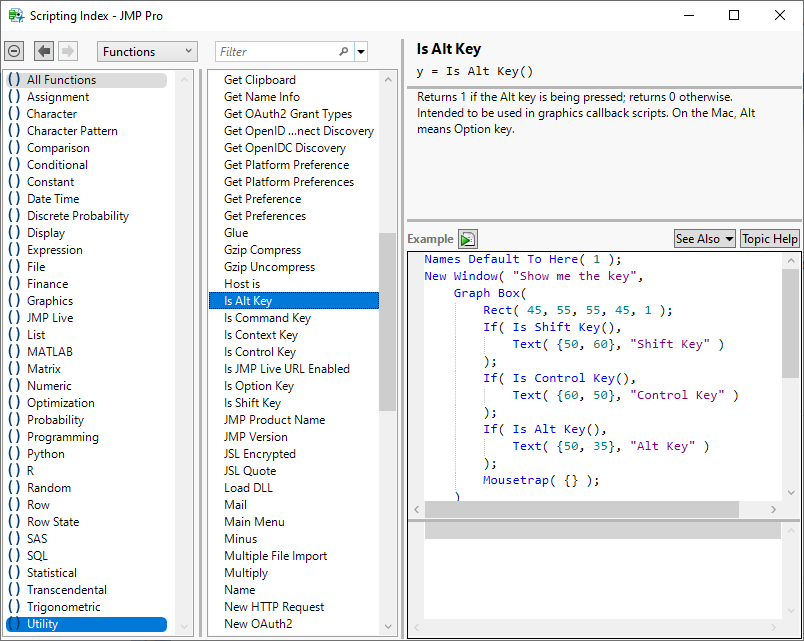Open the Functions dropdown selector

(x=147, y=51)
